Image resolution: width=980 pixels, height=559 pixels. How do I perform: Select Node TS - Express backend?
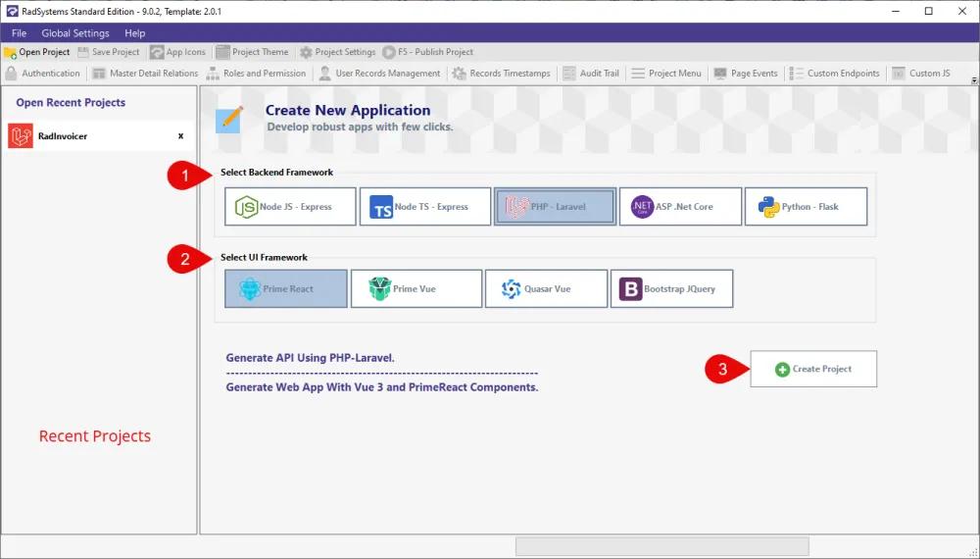tap(425, 206)
